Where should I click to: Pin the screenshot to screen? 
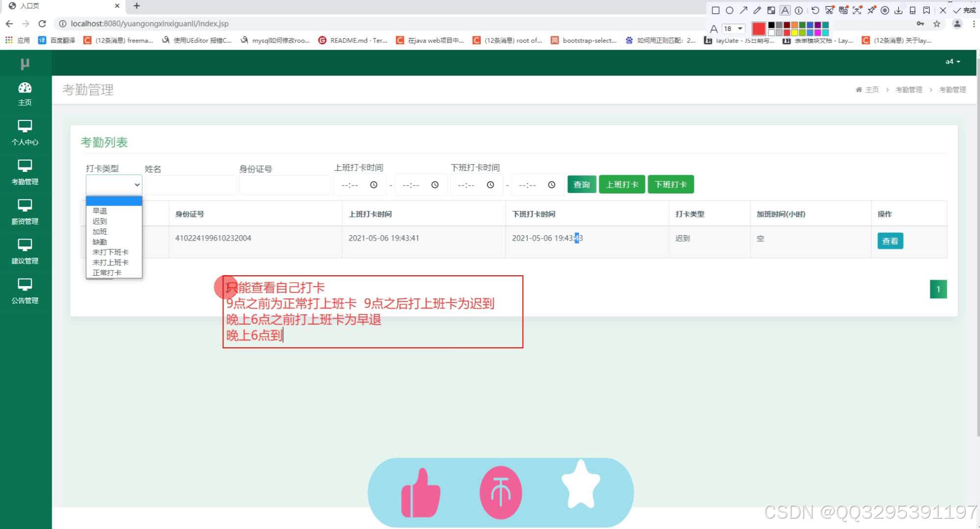click(x=871, y=10)
